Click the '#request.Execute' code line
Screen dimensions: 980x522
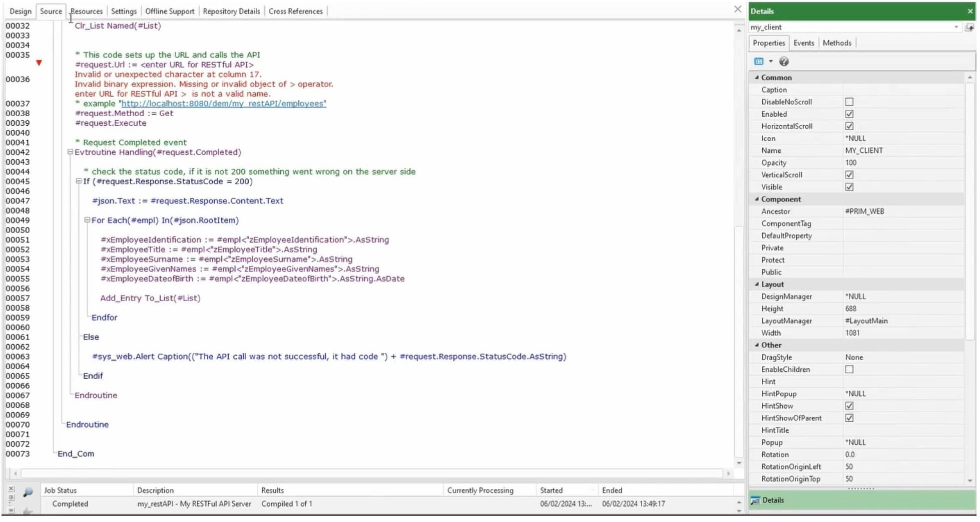point(111,123)
